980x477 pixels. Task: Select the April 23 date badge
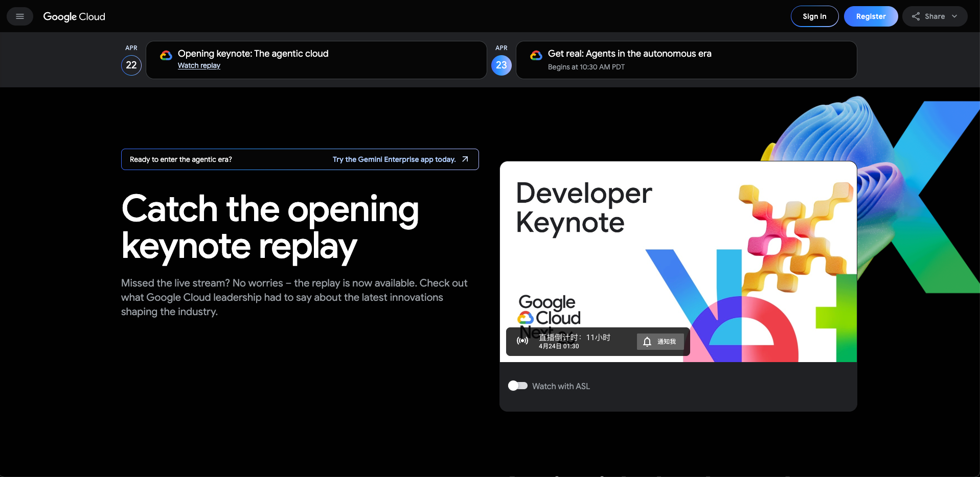(501, 65)
